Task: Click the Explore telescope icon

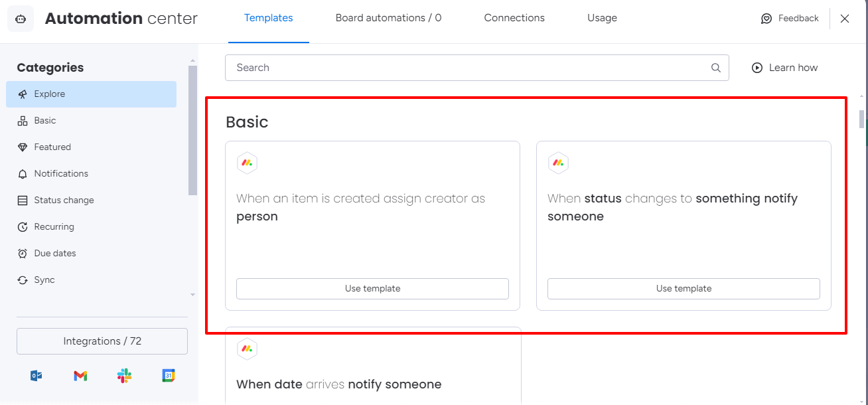Action: coord(23,94)
